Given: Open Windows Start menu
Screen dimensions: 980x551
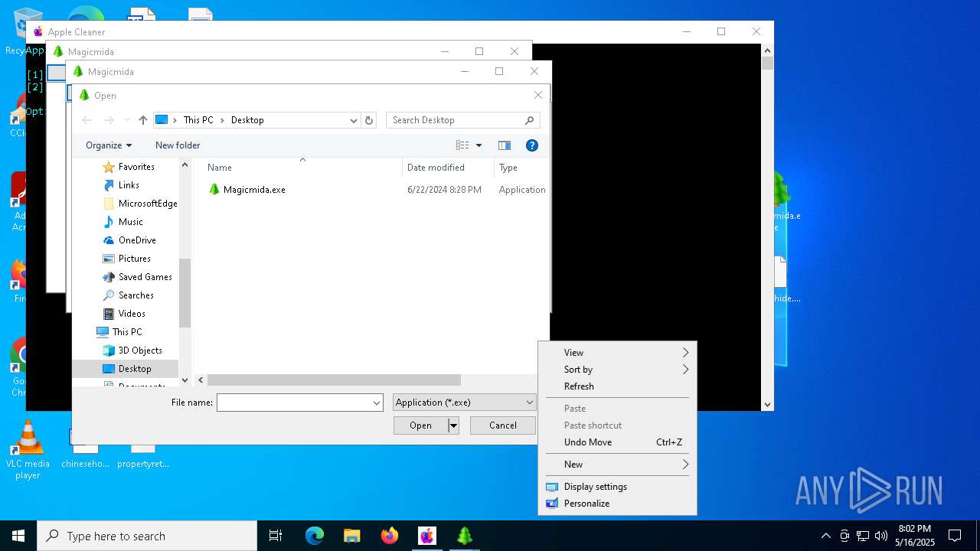Looking at the screenshot, I should click(x=18, y=536).
